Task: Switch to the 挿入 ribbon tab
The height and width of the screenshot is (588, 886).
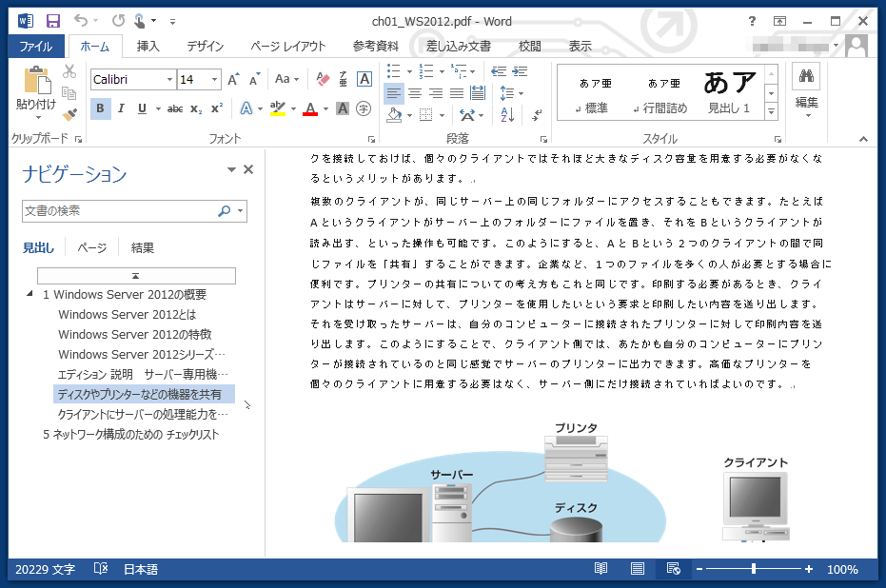Action: (148, 47)
